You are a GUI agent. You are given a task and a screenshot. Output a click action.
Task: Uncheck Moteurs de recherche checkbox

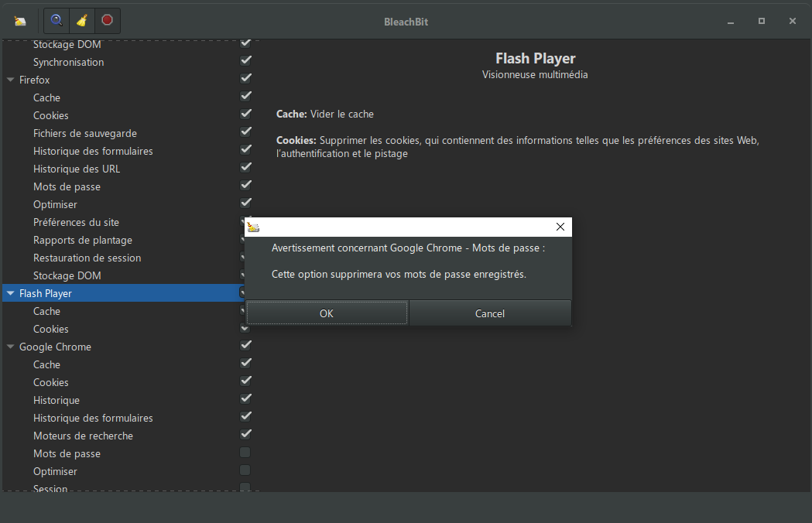click(x=245, y=435)
